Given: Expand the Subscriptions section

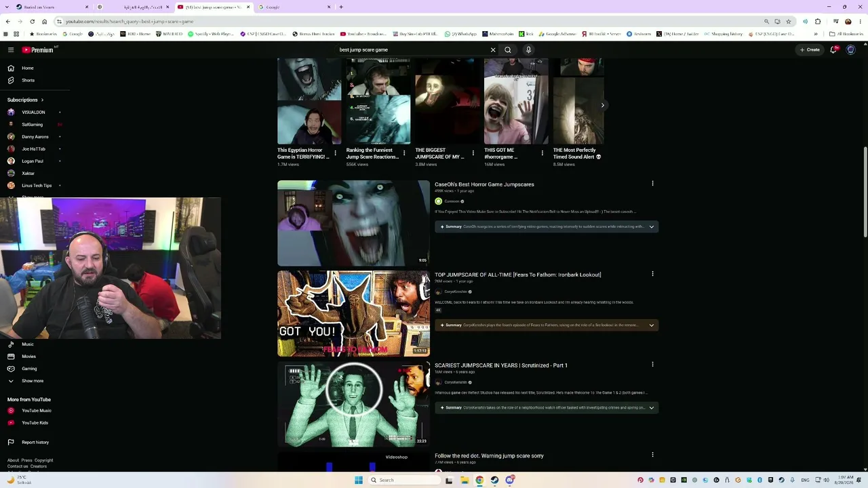Looking at the screenshot, I should [x=26, y=100].
